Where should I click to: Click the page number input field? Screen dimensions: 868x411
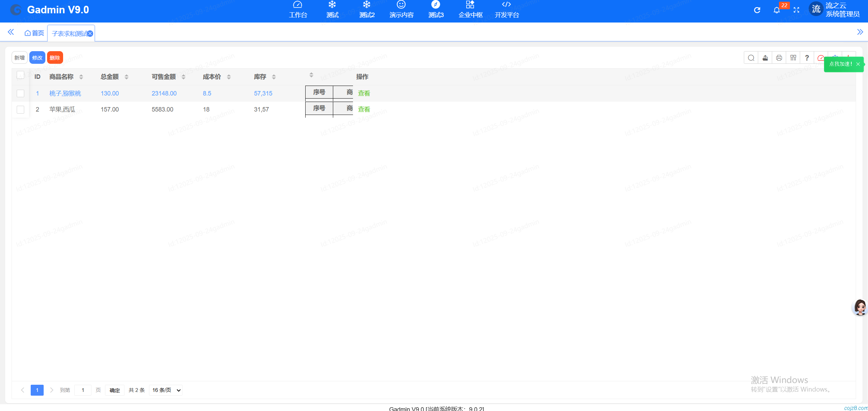point(83,390)
